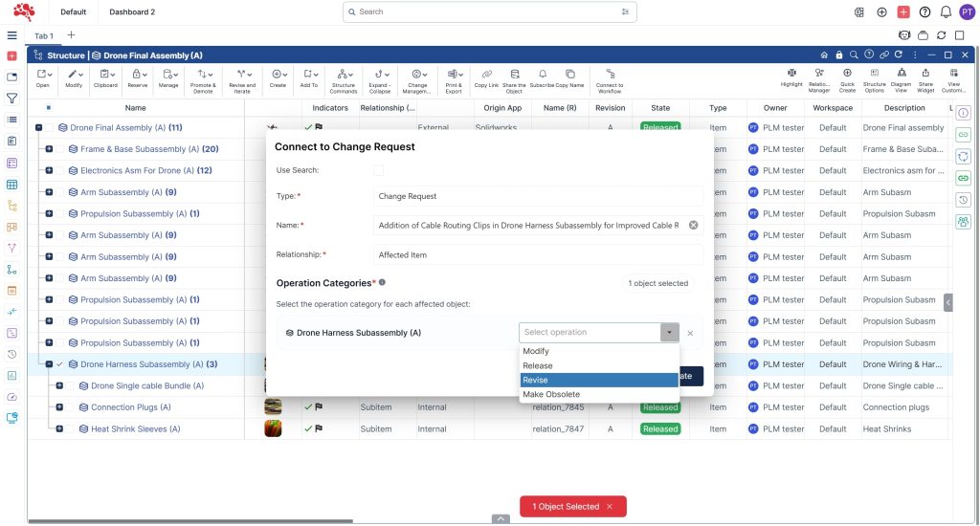Image resolution: width=980 pixels, height=526 pixels.
Task: Expand Electronics Asm For Drone node
Action: click(50, 170)
